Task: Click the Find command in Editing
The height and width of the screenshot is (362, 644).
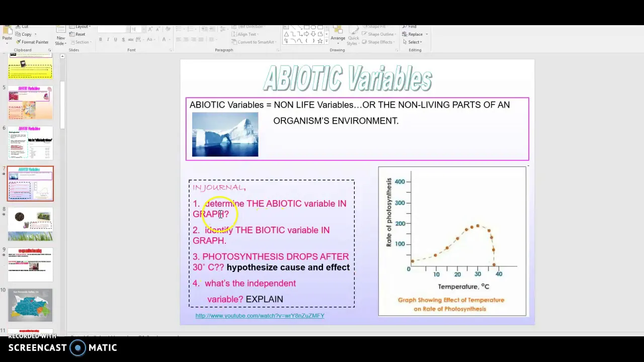Action: click(409, 27)
